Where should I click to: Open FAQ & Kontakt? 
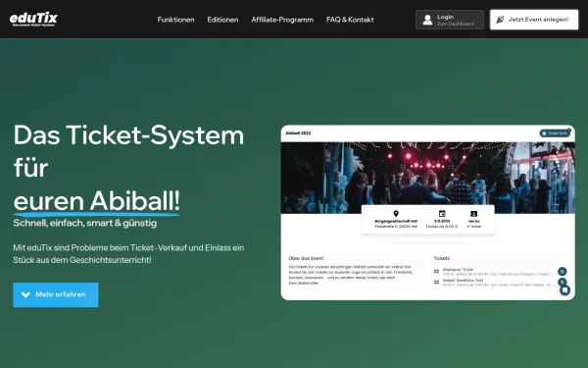click(350, 20)
